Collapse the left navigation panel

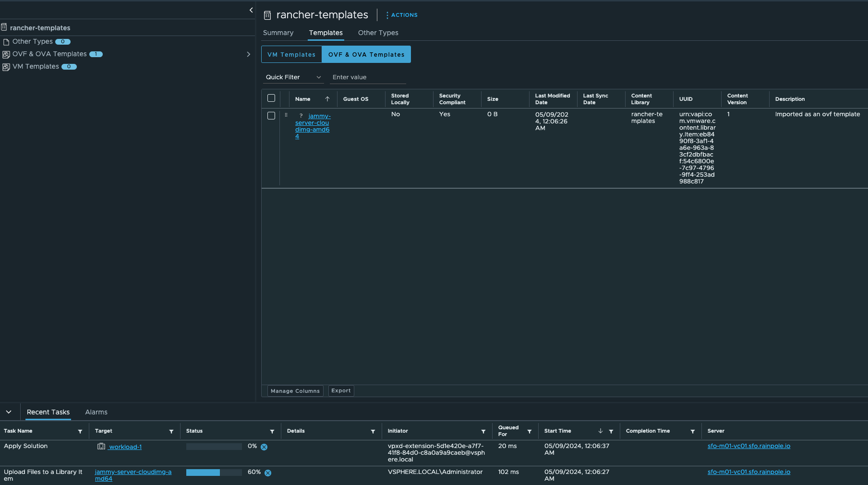[251, 10]
